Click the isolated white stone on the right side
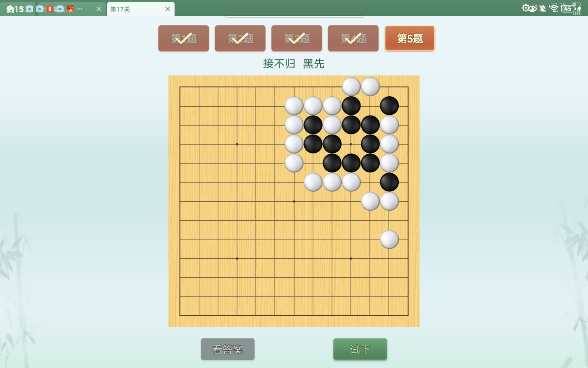Screen dimensions: 588x368 coord(389,239)
